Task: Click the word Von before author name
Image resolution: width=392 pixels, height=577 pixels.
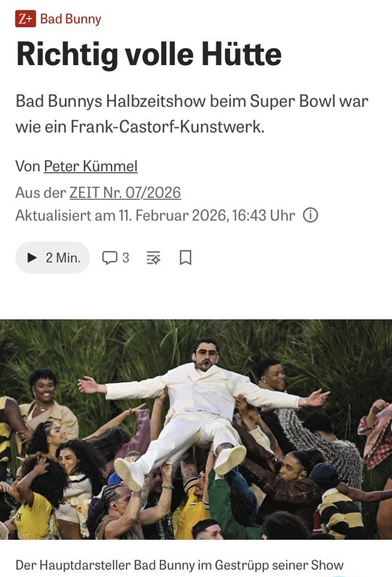Action: pos(28,167)
